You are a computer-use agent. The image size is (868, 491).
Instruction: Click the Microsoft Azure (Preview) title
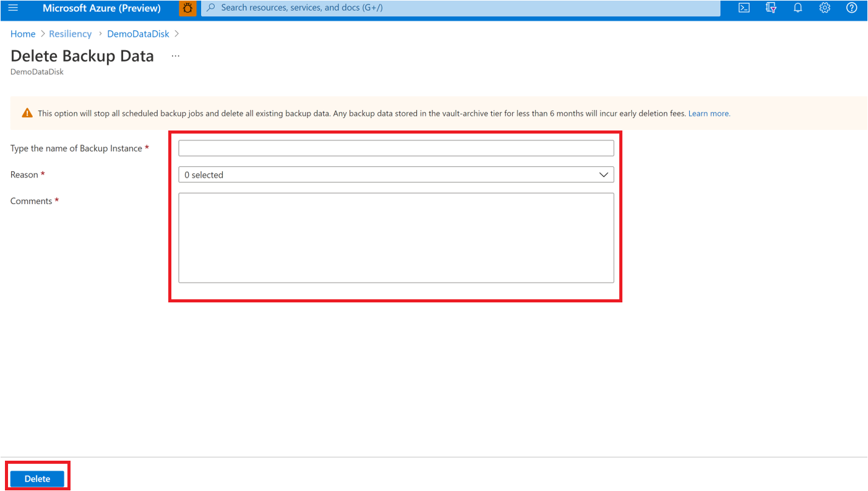point(101,8)
